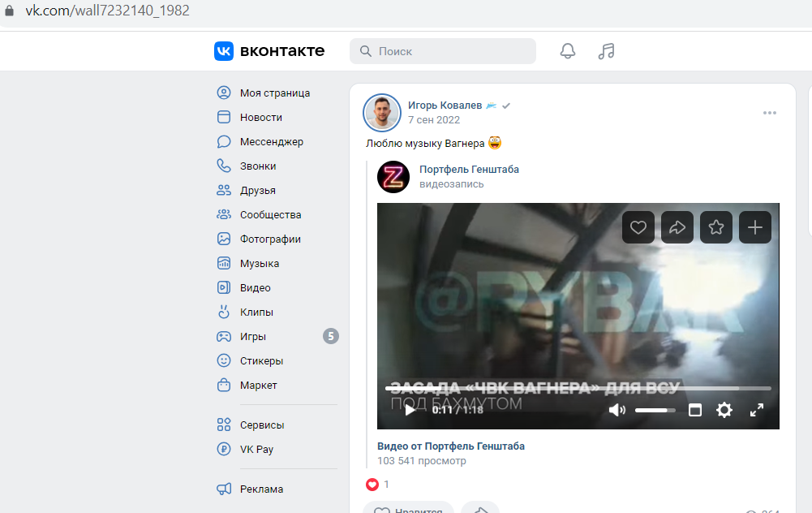The width and height of the screenshot is (812, 513).
Task: Open the music note player icon
Action: click(606, 51)
